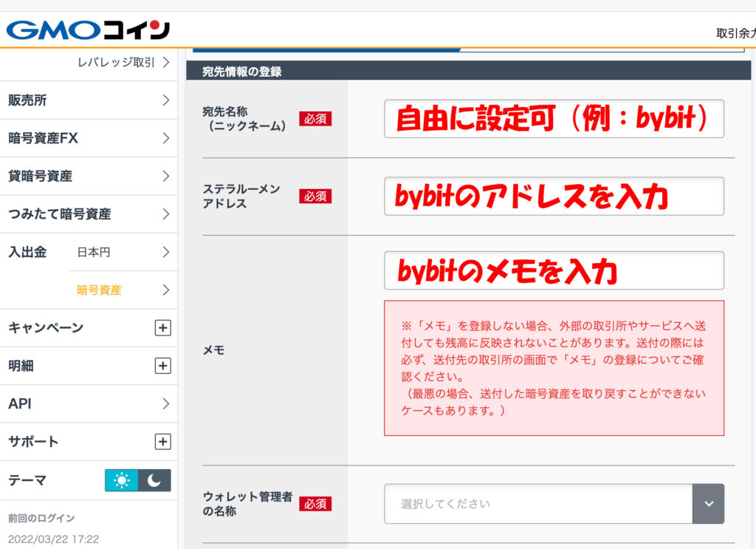Click the chevron beside 販売所

point(166,100)
